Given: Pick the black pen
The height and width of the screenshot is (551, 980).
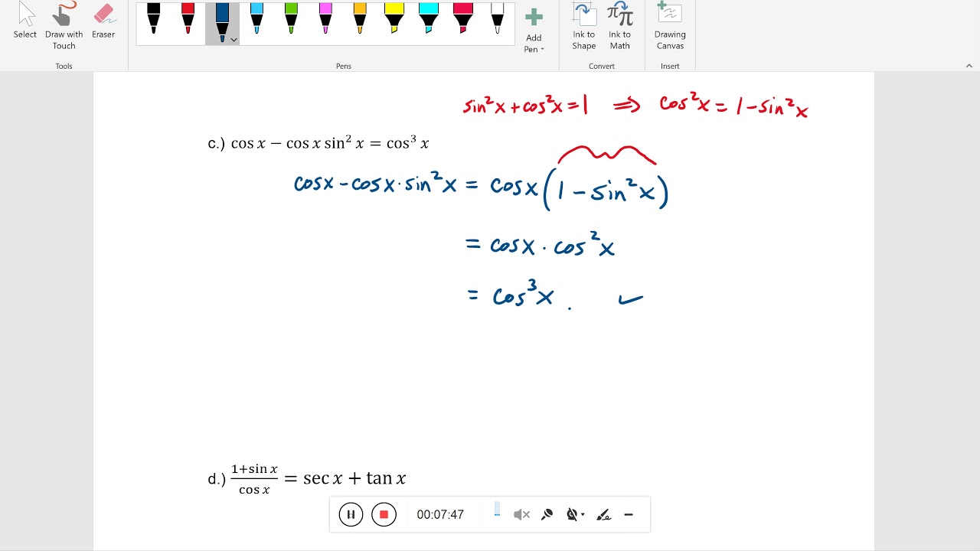Looking at the screenshot, I should point(153,20).
